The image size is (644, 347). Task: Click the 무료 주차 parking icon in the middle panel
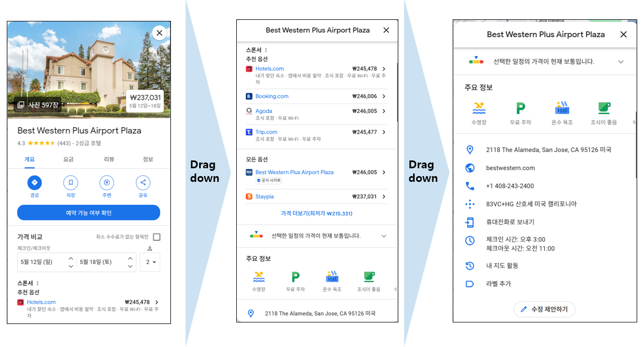[295, 276]
